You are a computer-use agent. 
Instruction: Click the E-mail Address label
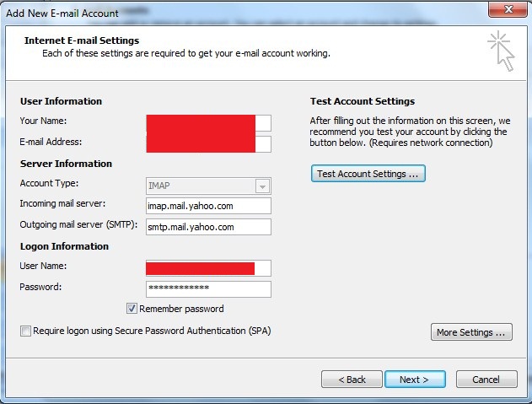[51, 142]
